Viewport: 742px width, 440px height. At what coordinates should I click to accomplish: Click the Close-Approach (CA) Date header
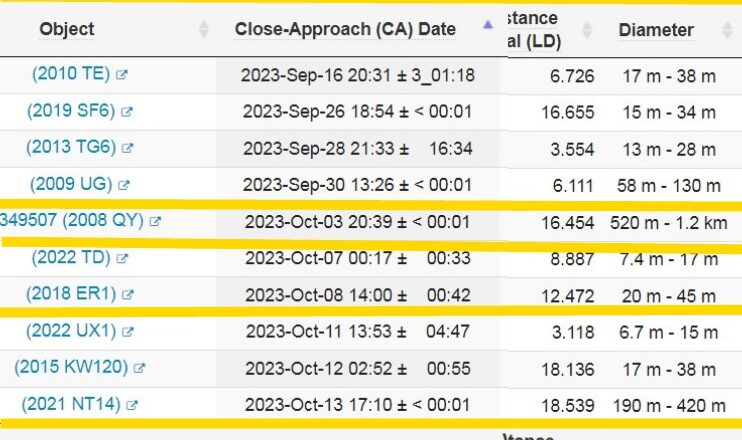click(x=345, y=29)
